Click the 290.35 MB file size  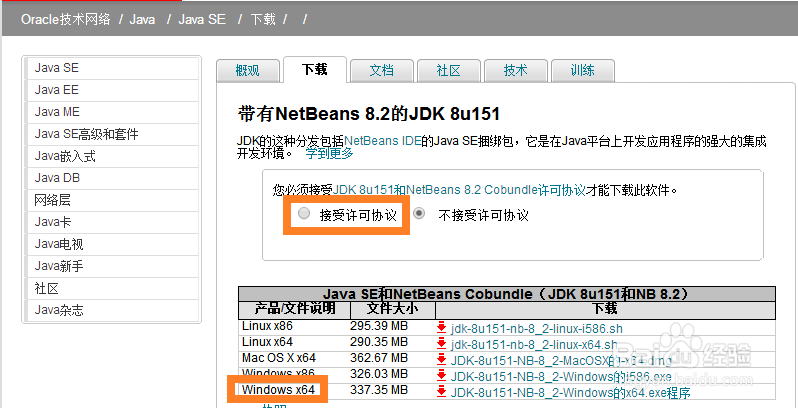379,342
